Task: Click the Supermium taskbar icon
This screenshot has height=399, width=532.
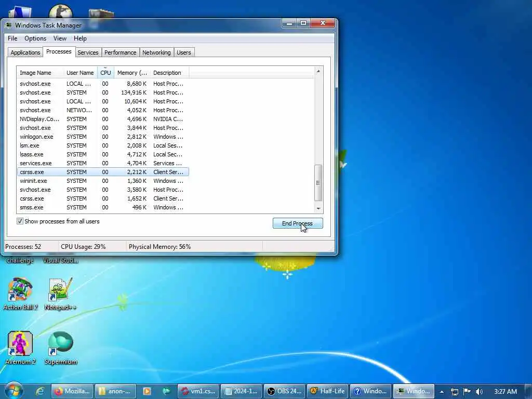Action: click(166, 391)
